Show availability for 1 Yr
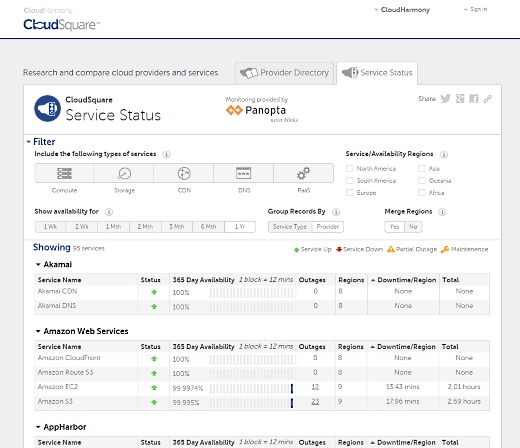The height and width of the screenshot is (448, 520). [x=240, y=227]
